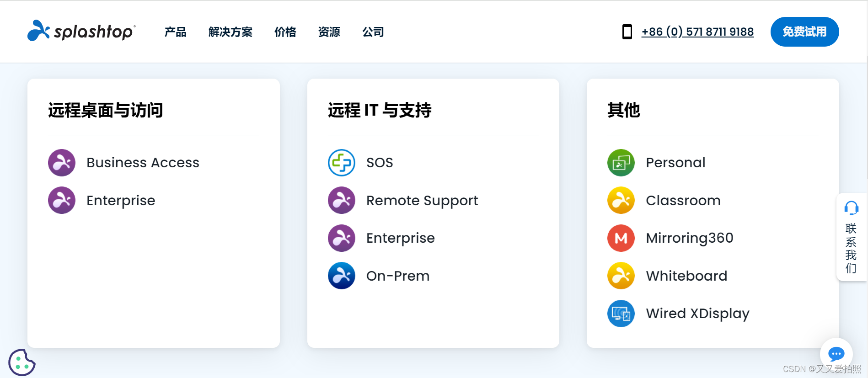
Task: Open cookie settings icon
Action: point(21,362)
